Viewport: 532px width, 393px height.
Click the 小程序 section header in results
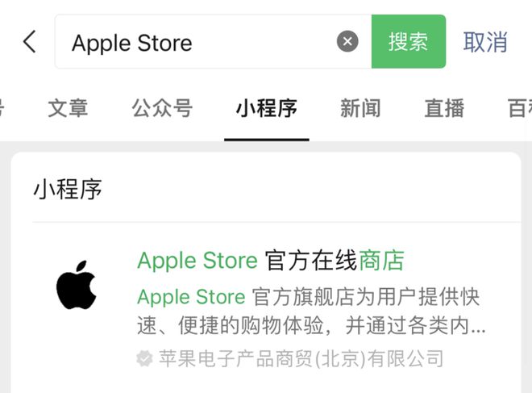(x=68, y=189)
